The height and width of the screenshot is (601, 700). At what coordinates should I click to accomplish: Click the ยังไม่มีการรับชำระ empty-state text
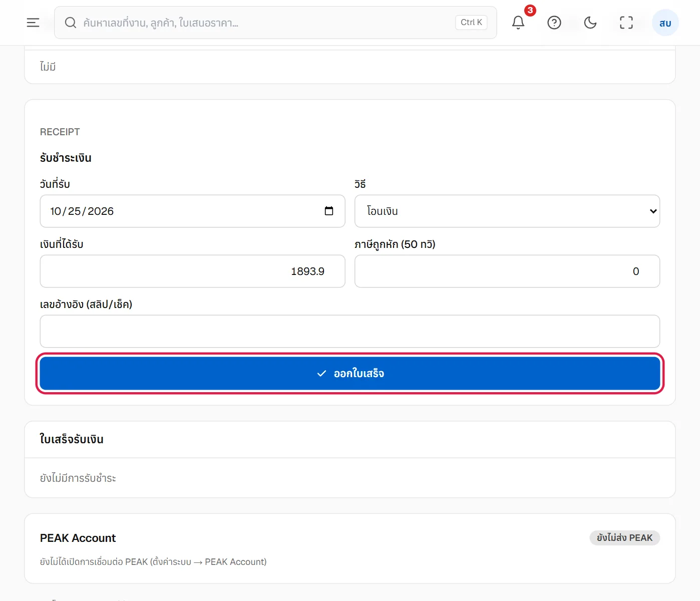[78, 478]
